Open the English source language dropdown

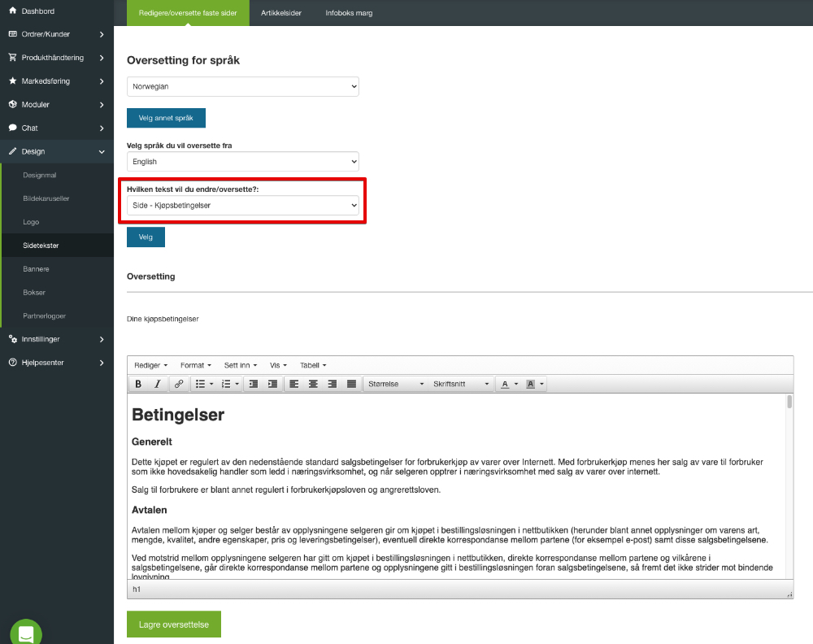pyautogui.click(x=242, y=162)
